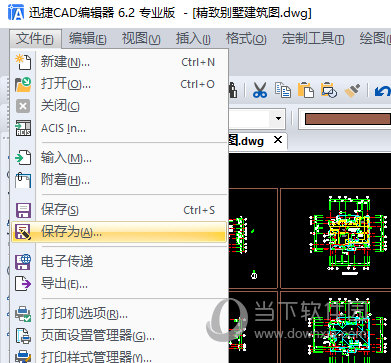The width and height of the screenshot is (391, 363).
Task: Click the Cut scissors toolbar icon
Action: (260, 90)
